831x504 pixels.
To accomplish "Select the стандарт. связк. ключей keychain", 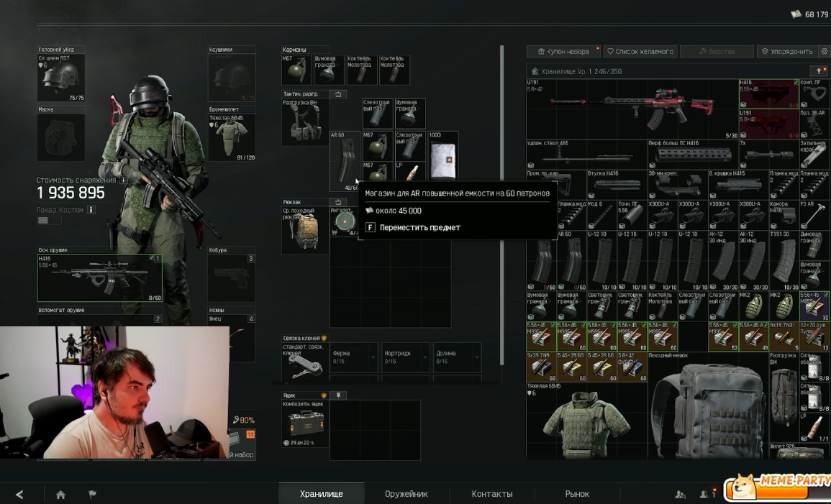I will click(305, 362).
